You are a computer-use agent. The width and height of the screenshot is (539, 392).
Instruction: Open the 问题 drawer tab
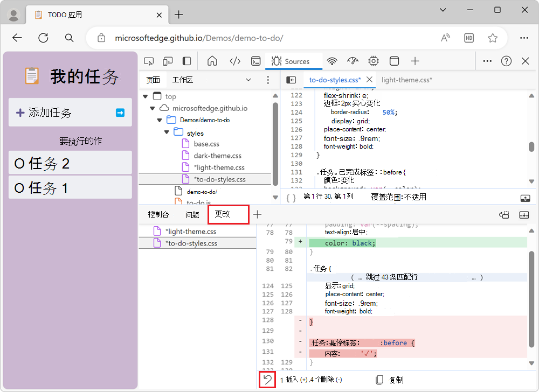(192, 214)
